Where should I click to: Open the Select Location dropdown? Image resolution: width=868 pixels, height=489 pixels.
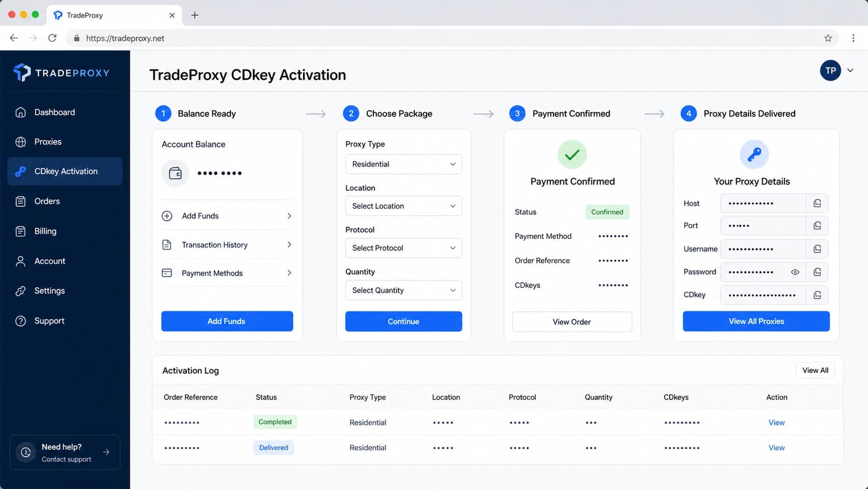pyautogui.click(x=404, y=206)
